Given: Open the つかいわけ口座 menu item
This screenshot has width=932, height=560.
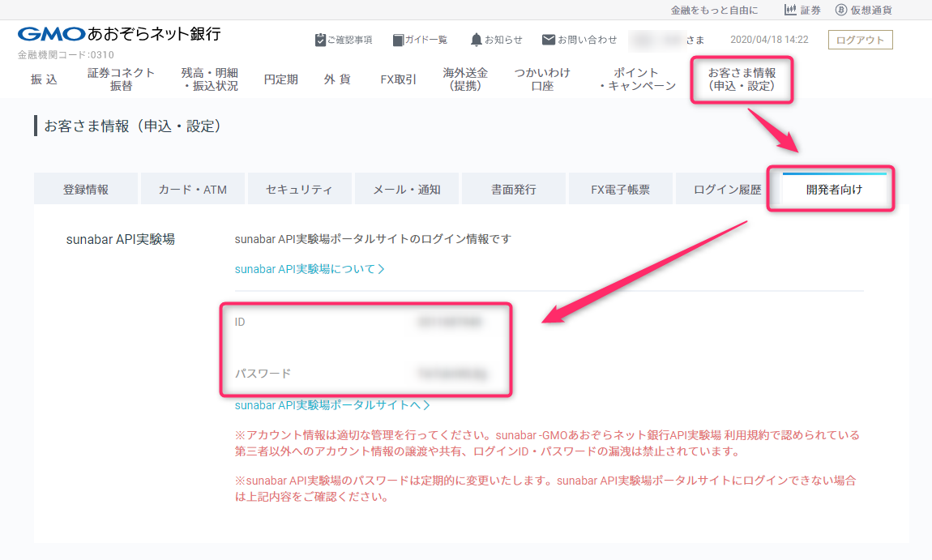Looking at the screenshot, I should tap(541, 79).
